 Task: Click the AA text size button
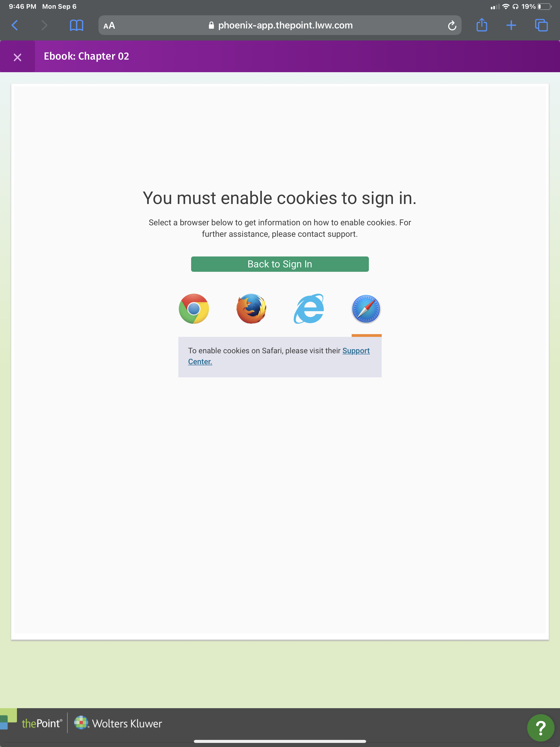tap(109, 25)
